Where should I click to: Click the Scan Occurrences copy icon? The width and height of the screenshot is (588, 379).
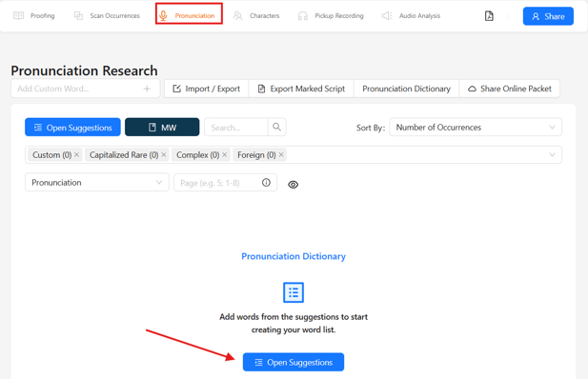78,16
